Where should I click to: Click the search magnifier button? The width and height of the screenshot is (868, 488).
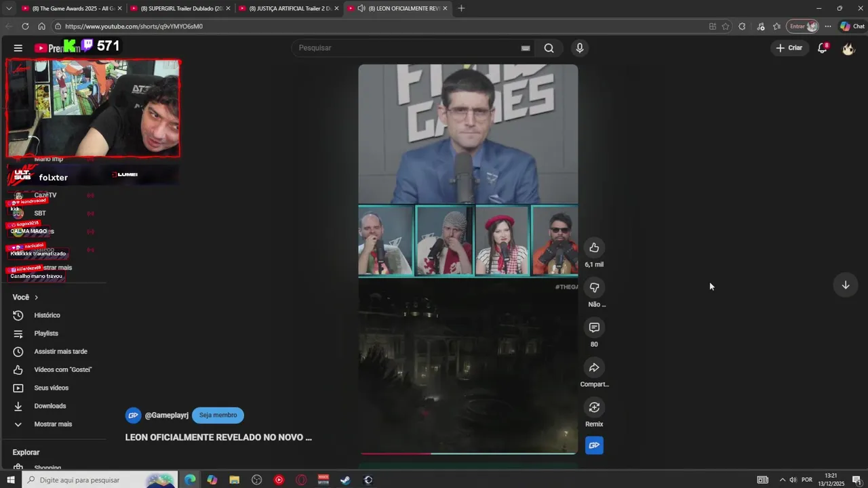(x=549, y=48)
